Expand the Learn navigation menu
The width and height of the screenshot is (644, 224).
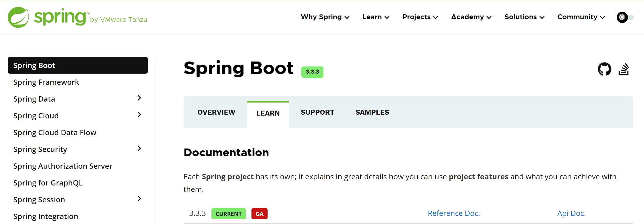click(376, 17)
